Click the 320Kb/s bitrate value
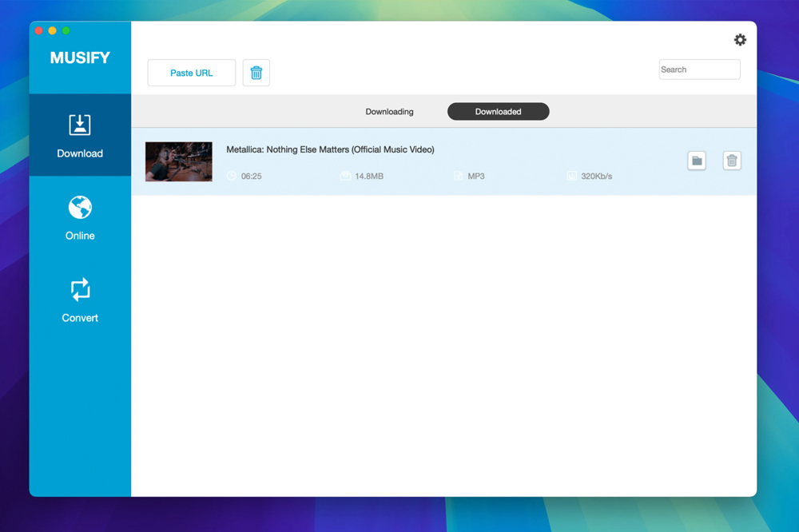799x532 pixels. 596,177
